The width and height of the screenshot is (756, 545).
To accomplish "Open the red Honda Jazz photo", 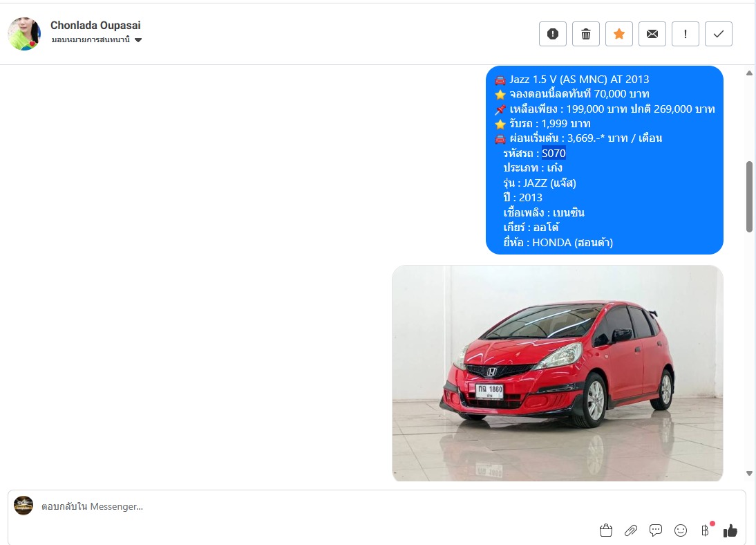I will (558, 373).
